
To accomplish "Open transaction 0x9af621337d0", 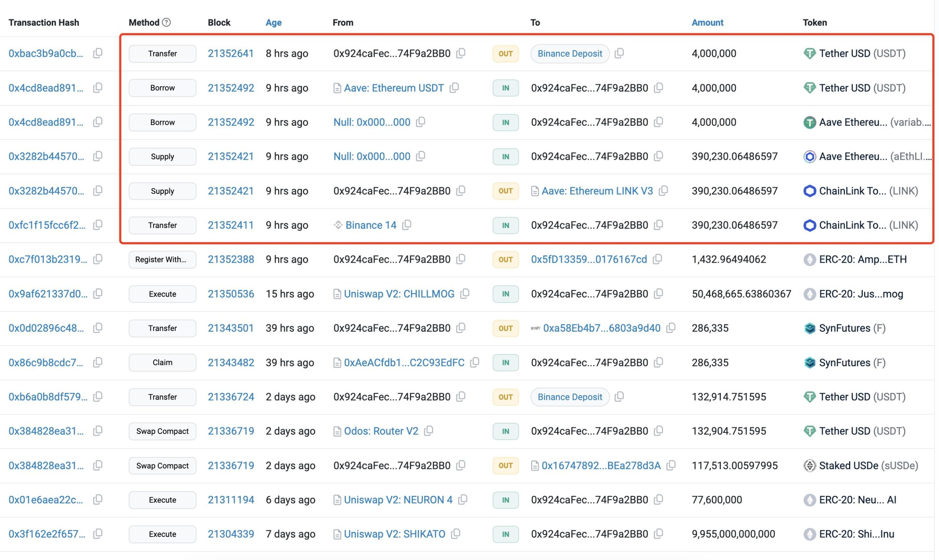I will 48,294.
